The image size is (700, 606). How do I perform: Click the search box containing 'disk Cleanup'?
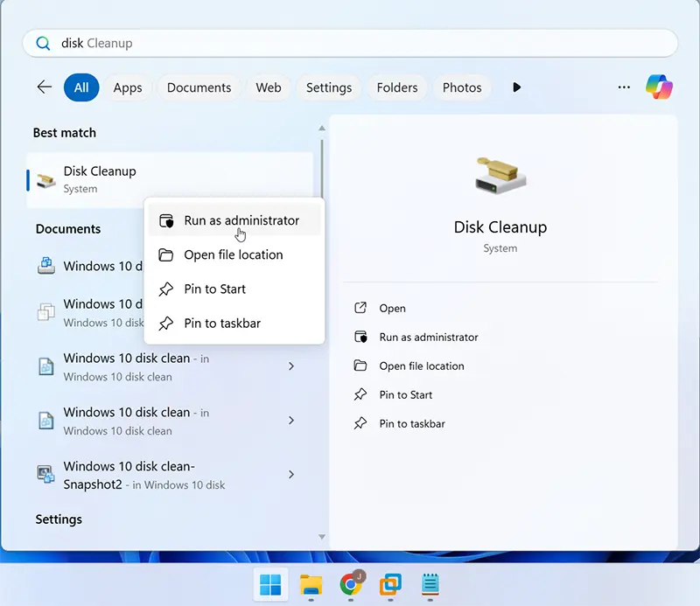[x=350, y=44]
